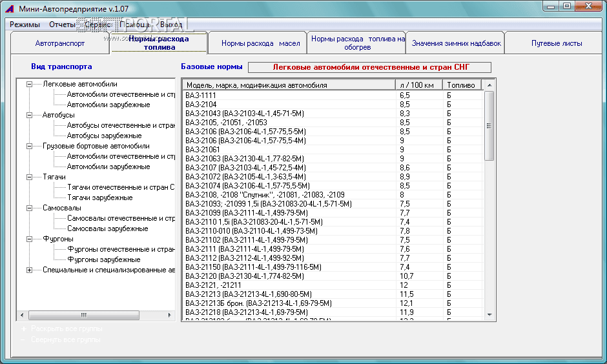Select ВАЗ-21213Б брон. row
The image size is (607, 364).
click(x=333, y=303)
